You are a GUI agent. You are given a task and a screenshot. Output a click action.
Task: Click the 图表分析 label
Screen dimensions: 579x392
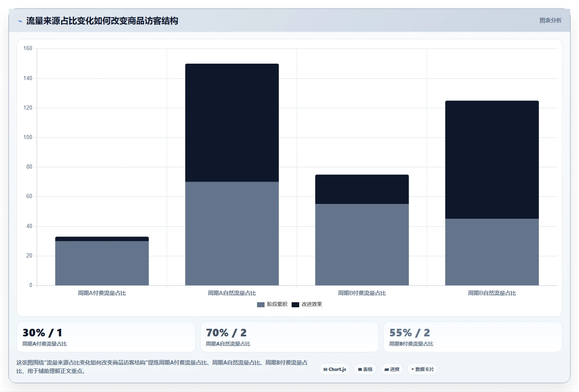[550, 20]
